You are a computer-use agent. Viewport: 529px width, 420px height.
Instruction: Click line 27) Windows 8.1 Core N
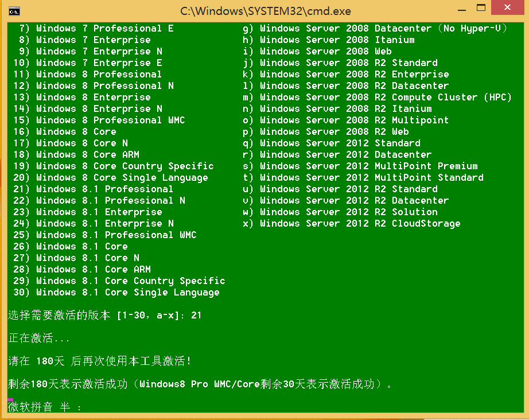point(76,258)
